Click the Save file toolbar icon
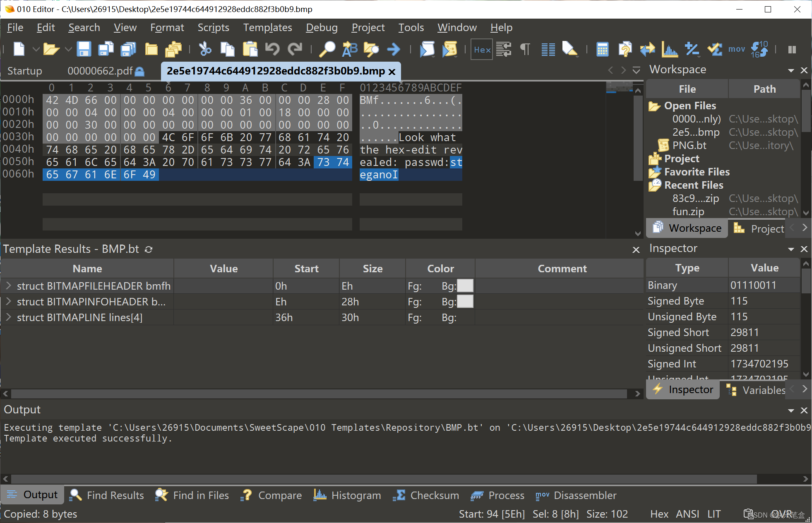The width and height of the screenshot is (812, 523). (84, 49)
